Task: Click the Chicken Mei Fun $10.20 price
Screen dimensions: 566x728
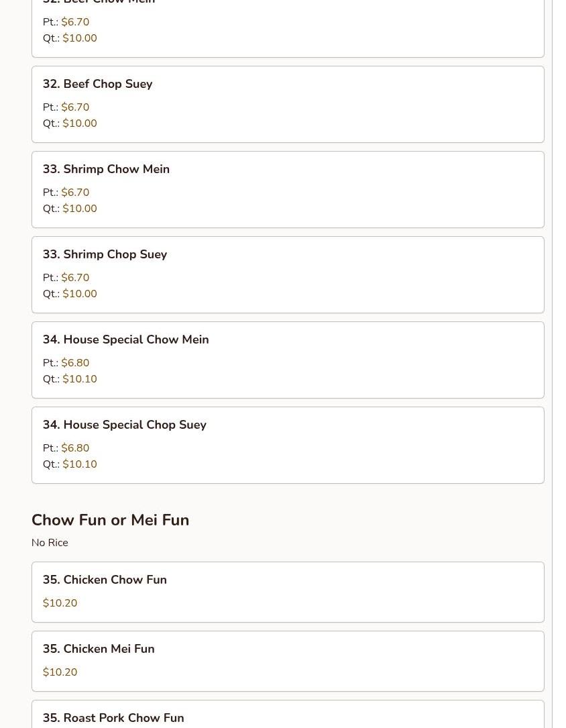Action: (x=60, y=672)
